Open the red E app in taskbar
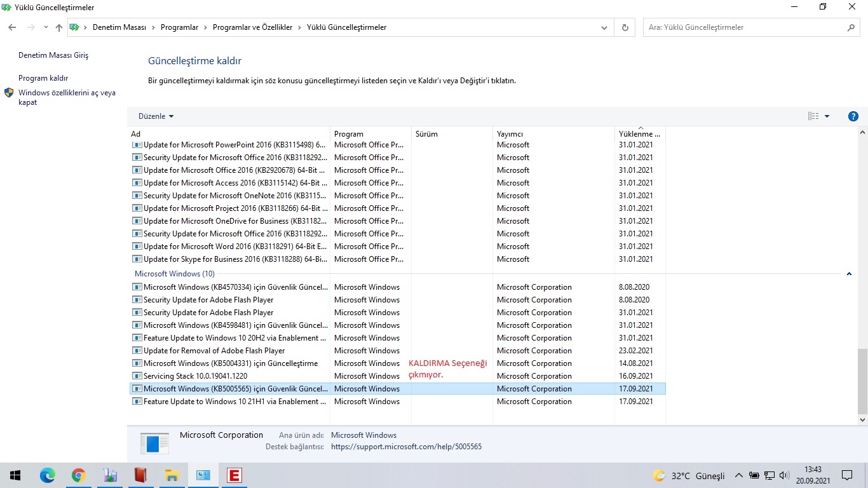Screen dimensions: 868x488 [234, 475]
